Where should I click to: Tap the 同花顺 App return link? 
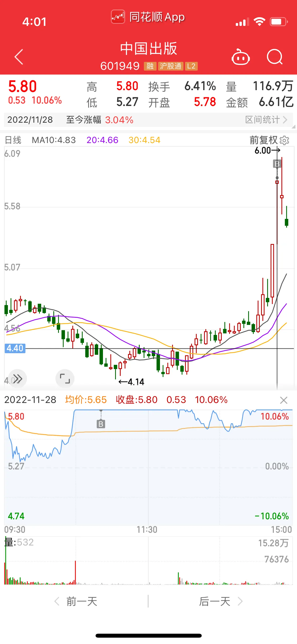pyautogui.click(x=148, y=17)
